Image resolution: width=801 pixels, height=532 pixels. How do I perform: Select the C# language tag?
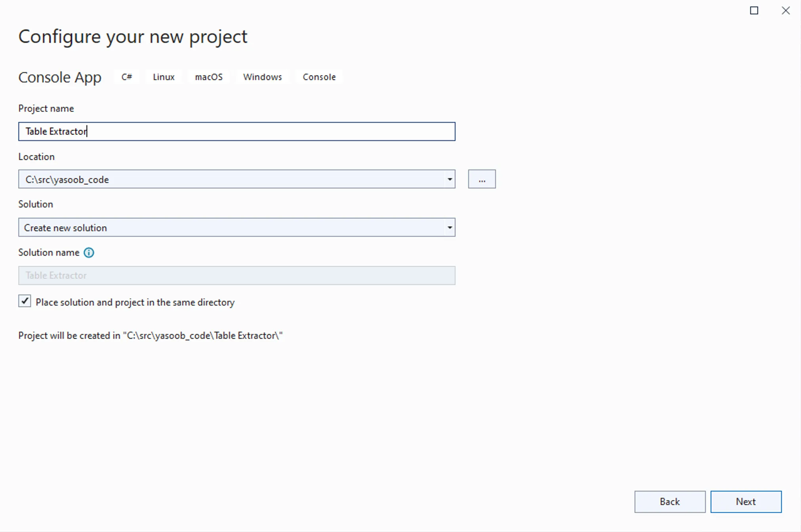click(127, 77)
